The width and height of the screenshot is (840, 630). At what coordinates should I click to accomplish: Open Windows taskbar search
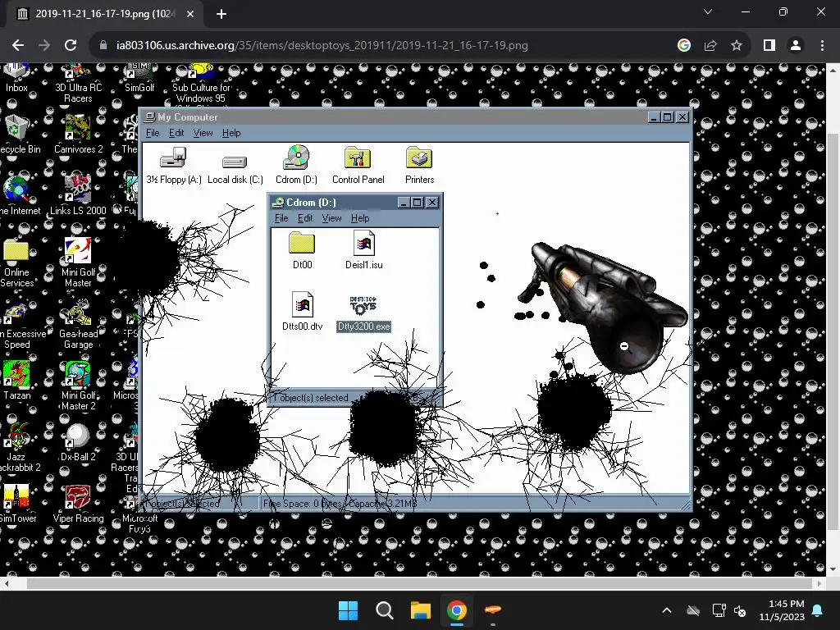(385, 610)
